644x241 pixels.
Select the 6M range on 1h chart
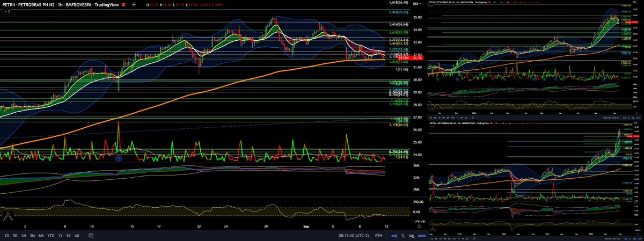click(x=41, y=235)
